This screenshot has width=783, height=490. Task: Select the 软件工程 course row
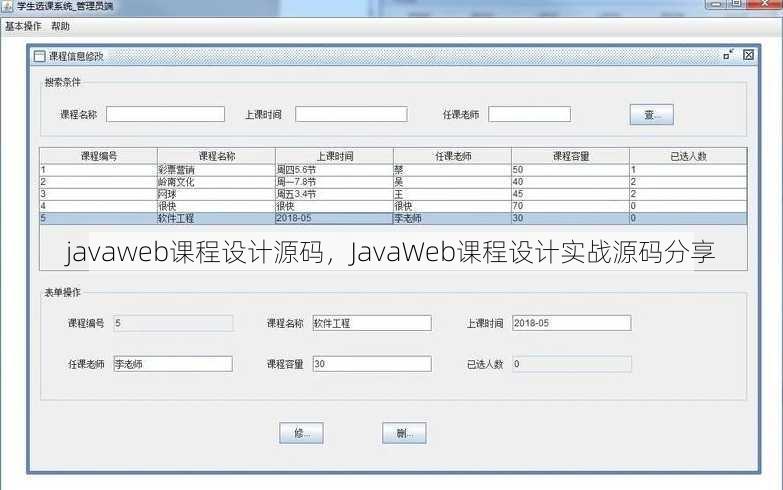point(393,218)
